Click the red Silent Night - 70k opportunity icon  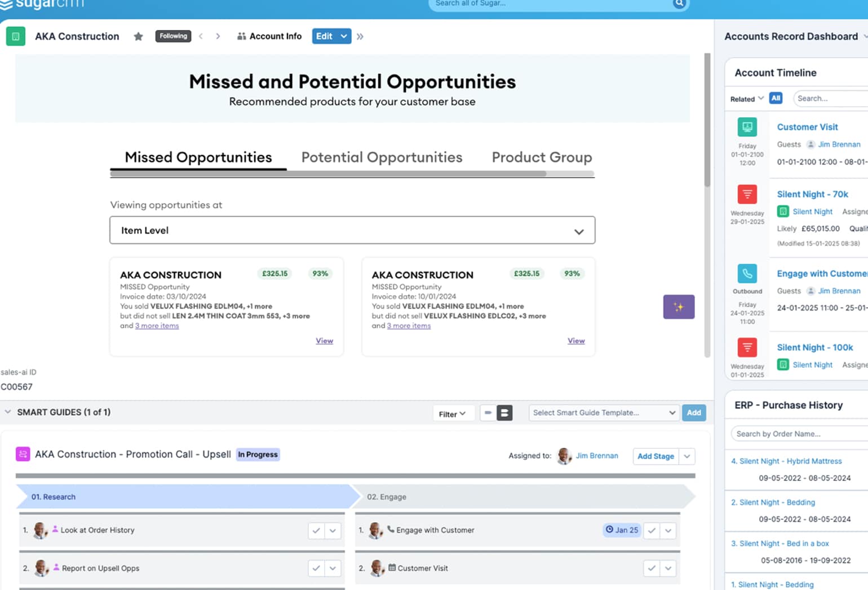pyautogui.click(x=747, y=194)
